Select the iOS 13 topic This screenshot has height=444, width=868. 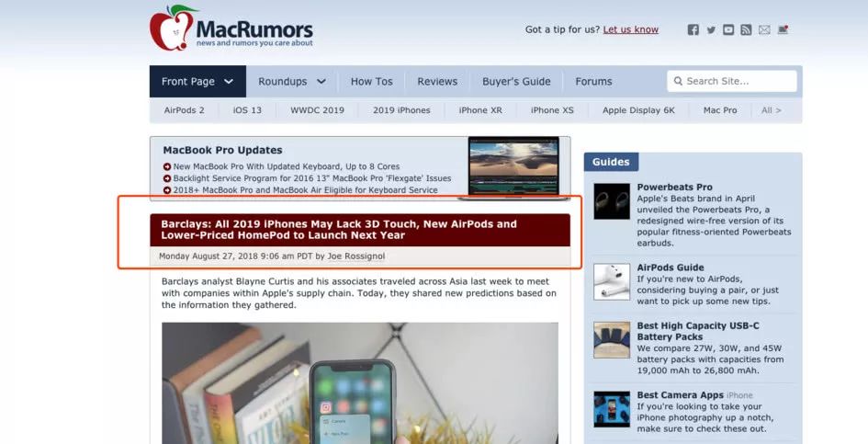247,110
